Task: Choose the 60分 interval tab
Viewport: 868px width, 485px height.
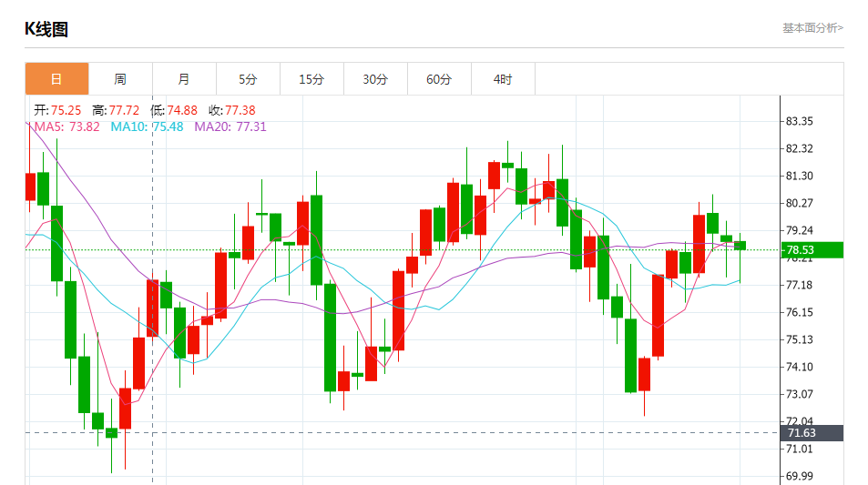Action: [439, 79]
